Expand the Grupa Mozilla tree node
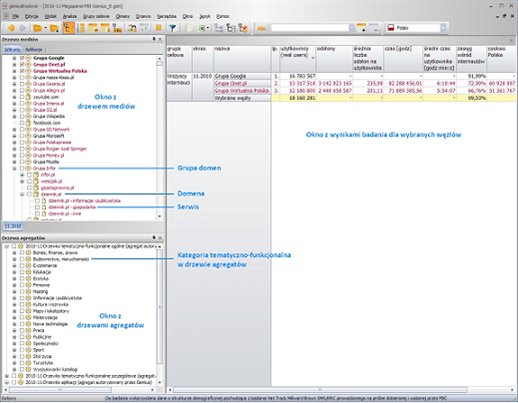518x403 pixels. [x=14, y=162]
